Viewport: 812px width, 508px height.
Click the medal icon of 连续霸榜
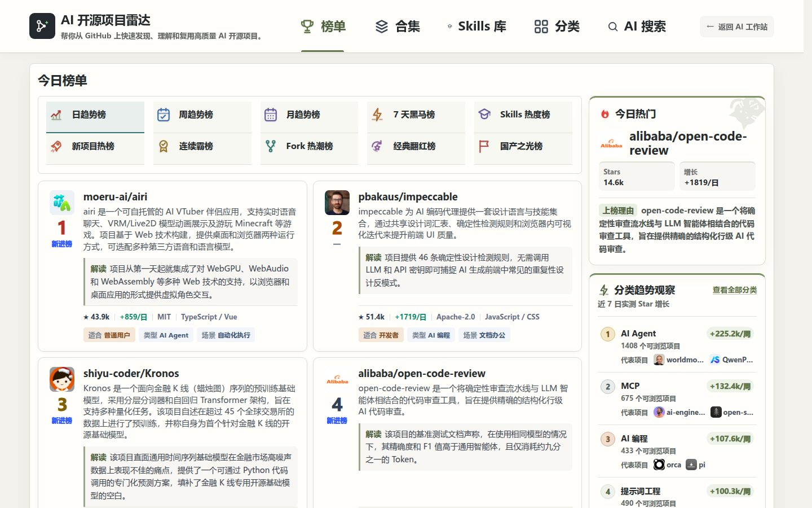point(164,146)
